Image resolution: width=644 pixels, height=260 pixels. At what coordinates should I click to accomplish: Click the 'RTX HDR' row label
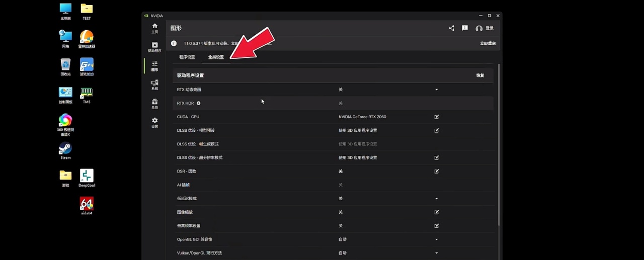pos(185,103)
